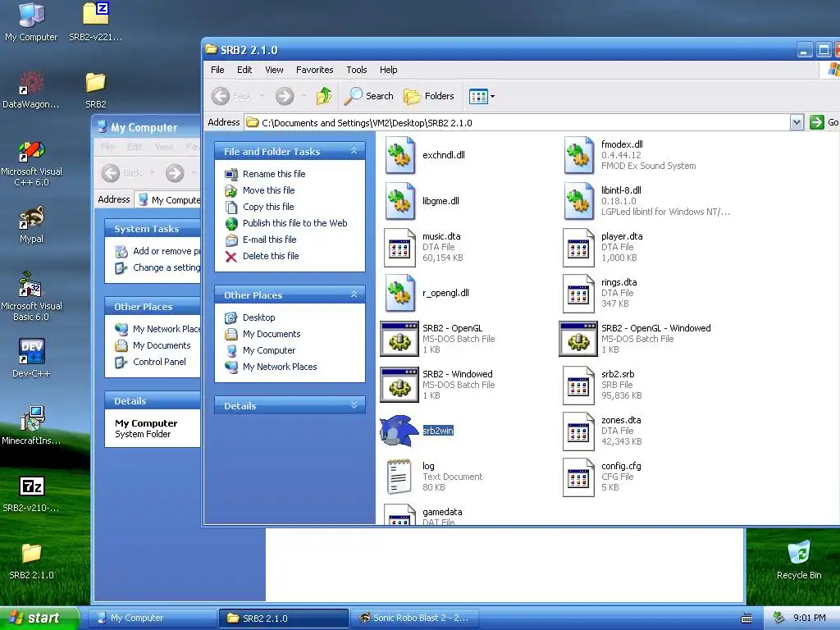Screen dimensions: 840x630
Task: Open the Edit menu in SRB2 window
Action: (x=244, y=70)
